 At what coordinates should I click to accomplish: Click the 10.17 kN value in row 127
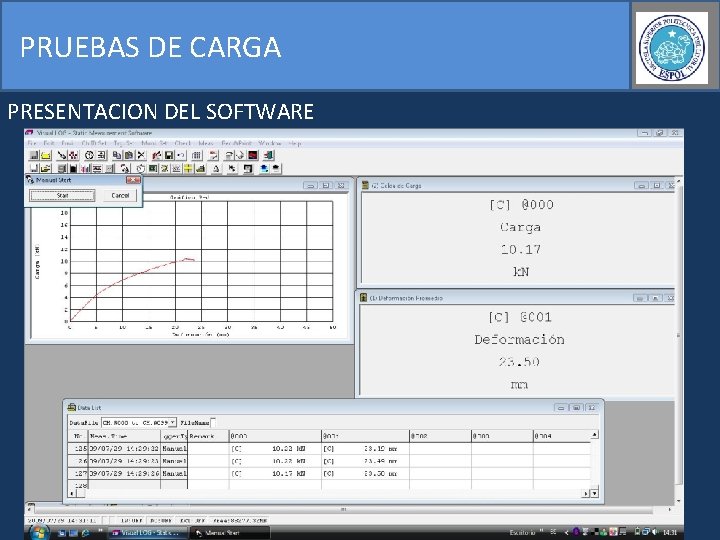pos(289,473)
